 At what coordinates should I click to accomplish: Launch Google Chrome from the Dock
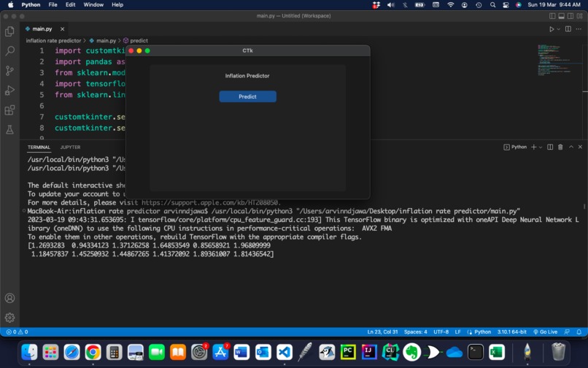click(x=93, y=353)
